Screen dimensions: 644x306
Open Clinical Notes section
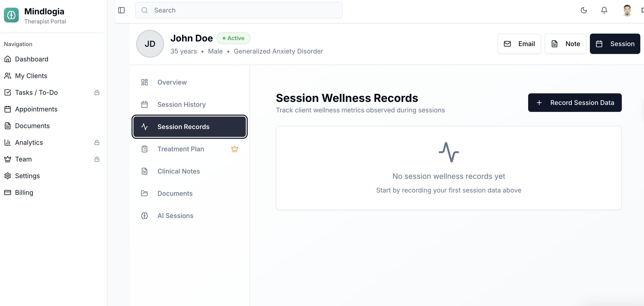(x=179, y=171)
